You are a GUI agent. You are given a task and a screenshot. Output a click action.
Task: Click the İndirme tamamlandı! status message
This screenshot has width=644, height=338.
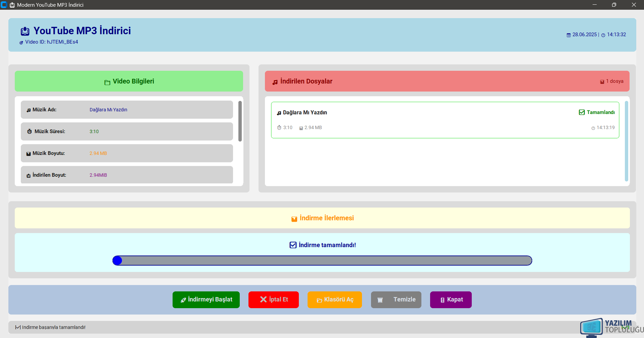click(x=327, y=245)
